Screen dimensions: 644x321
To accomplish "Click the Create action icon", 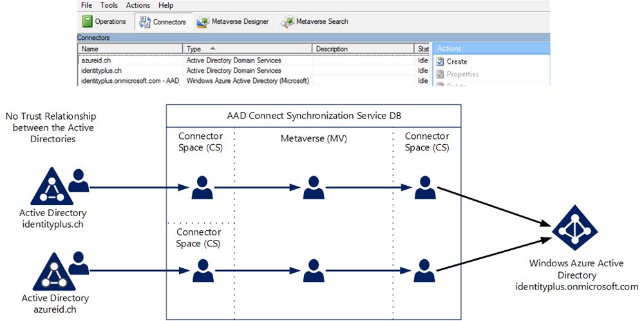I will point(440,62).
